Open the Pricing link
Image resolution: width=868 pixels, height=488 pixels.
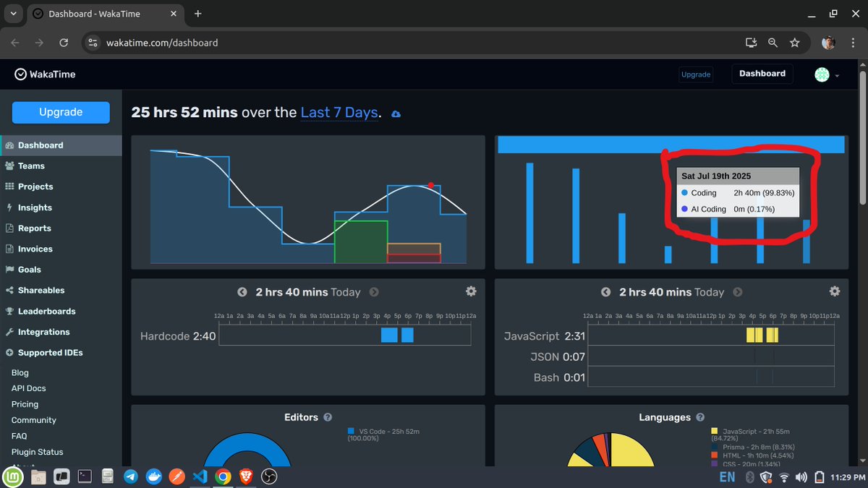tap(25, 404)
